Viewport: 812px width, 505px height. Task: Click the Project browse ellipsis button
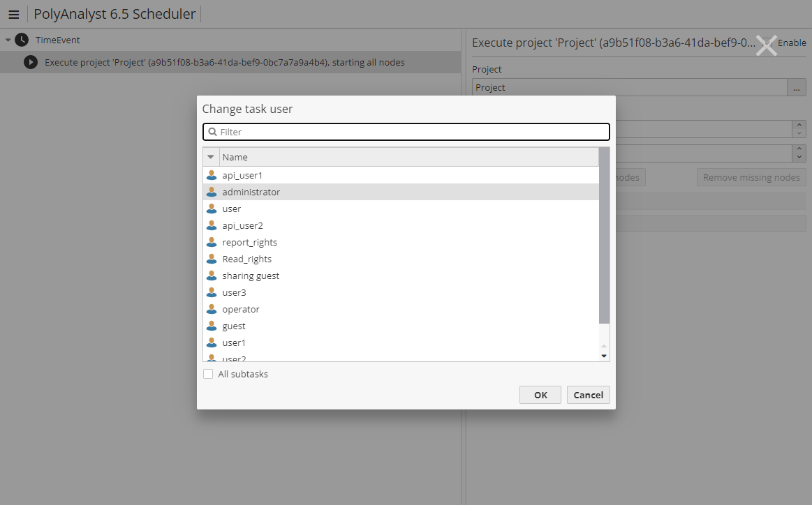tap(797, 87)
